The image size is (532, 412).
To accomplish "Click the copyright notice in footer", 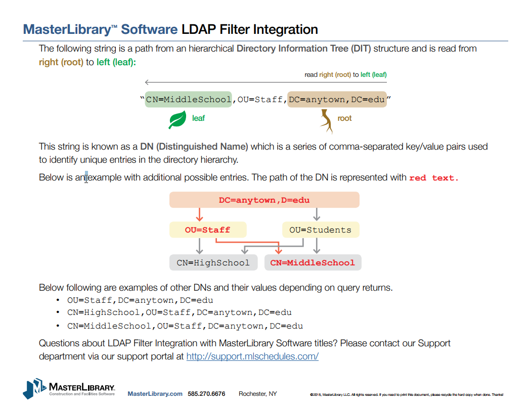I will click(x=407, y=394).
